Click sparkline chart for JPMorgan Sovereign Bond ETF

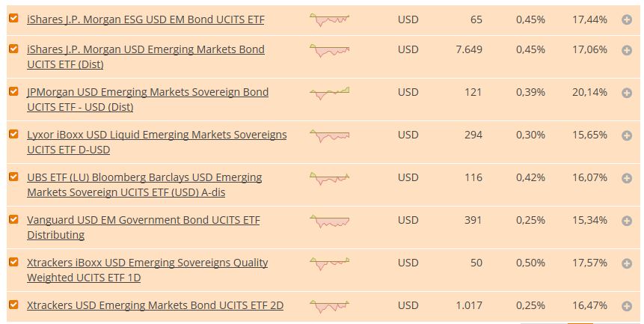point(329,93)
